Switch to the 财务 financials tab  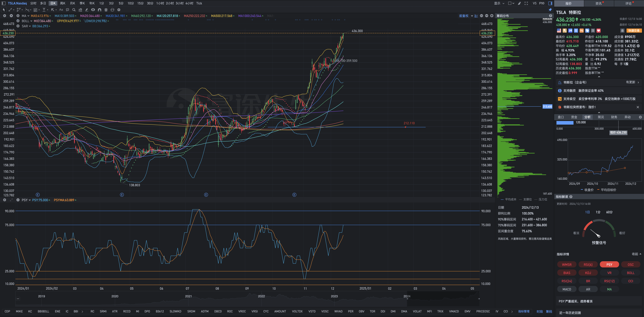(x=614, y=117)
